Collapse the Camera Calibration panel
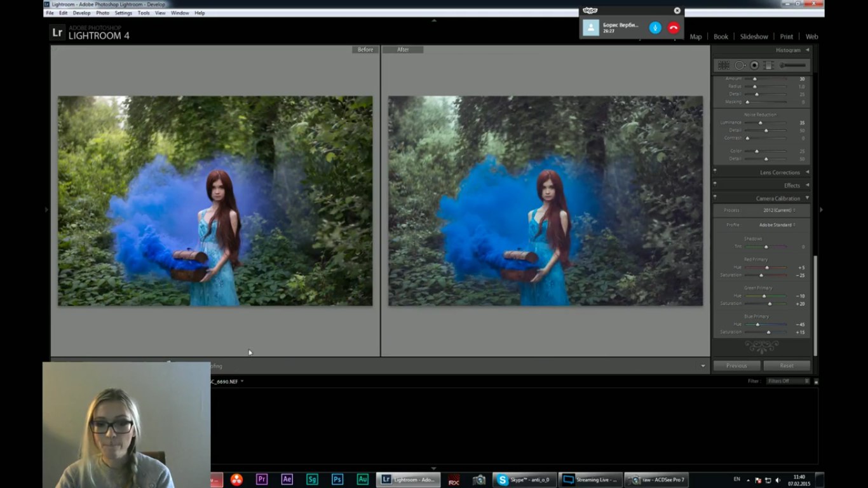 [808, 198]
